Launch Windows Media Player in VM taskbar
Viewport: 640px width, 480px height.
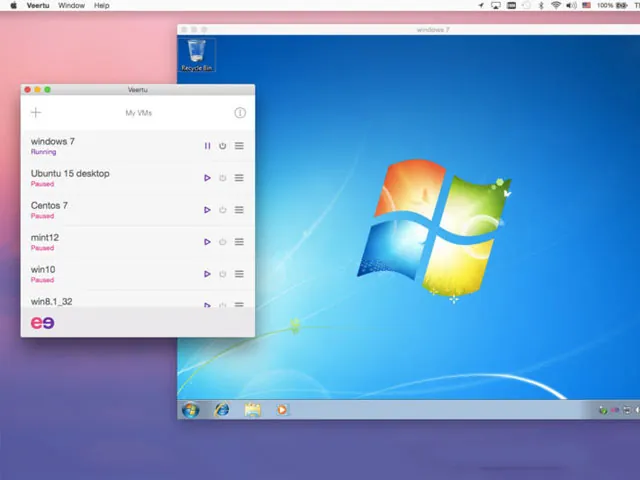coord(282,409)
